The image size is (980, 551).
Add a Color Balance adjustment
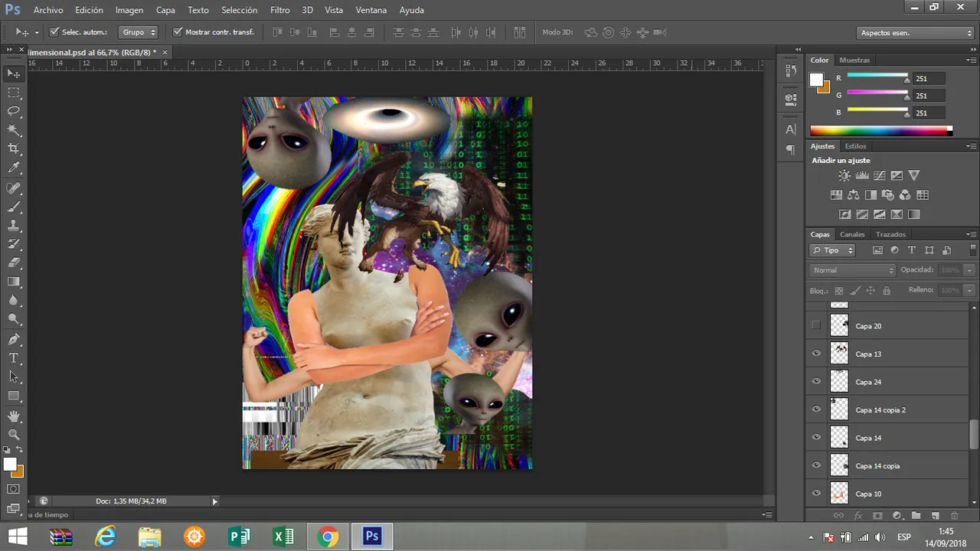[854, 195]
